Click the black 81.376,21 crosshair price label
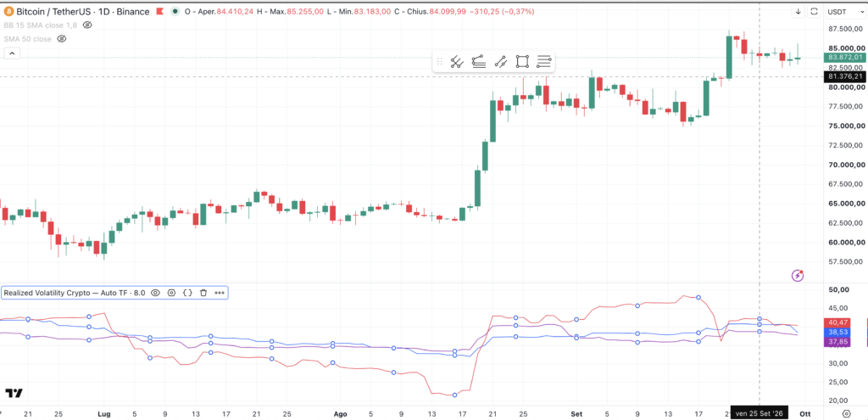 click(x=845, y=76)
